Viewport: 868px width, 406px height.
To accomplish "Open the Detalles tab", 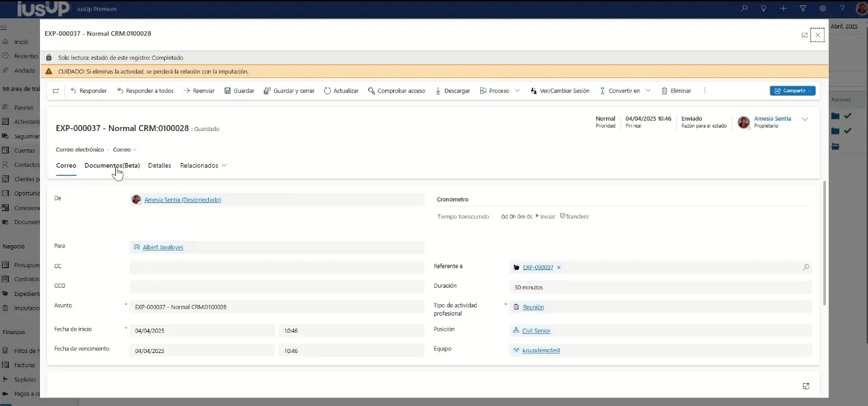I will click(x=159, y=166).
